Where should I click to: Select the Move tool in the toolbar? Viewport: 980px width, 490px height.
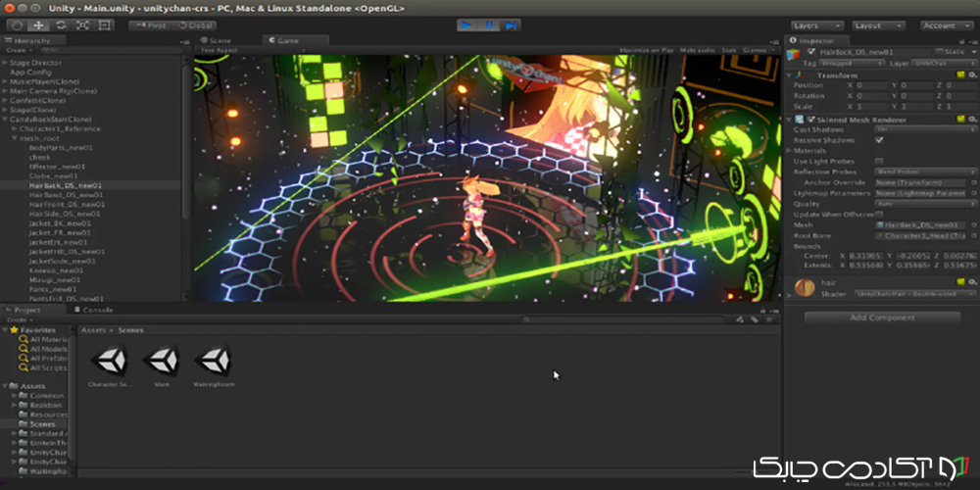click(38, 25)
